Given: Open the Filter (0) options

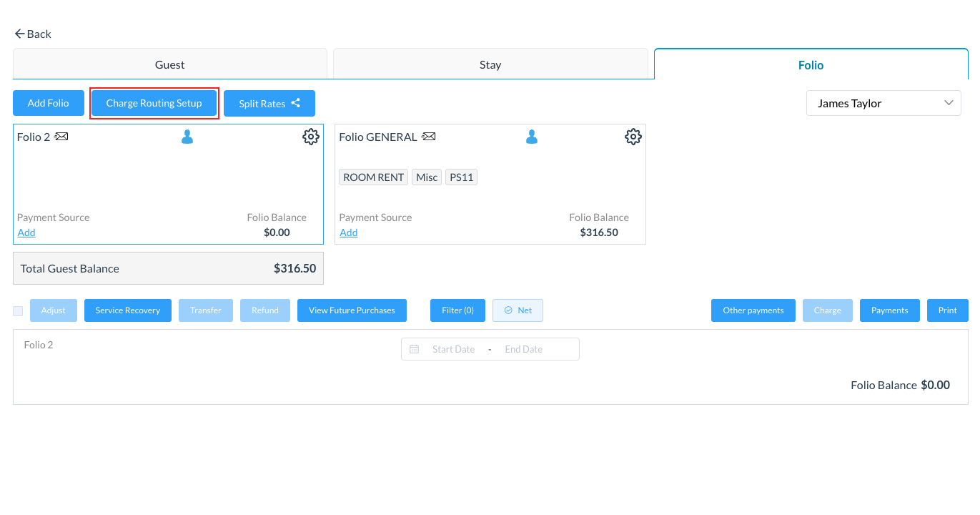Looking at the screenshot, I should pos(457,310).
